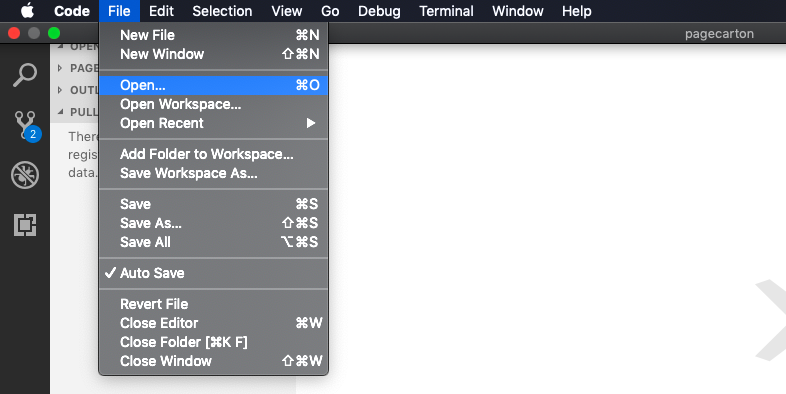Choose Save All from File menu
This screenshot has height=394, width=786.
click(x=214, y=242)
